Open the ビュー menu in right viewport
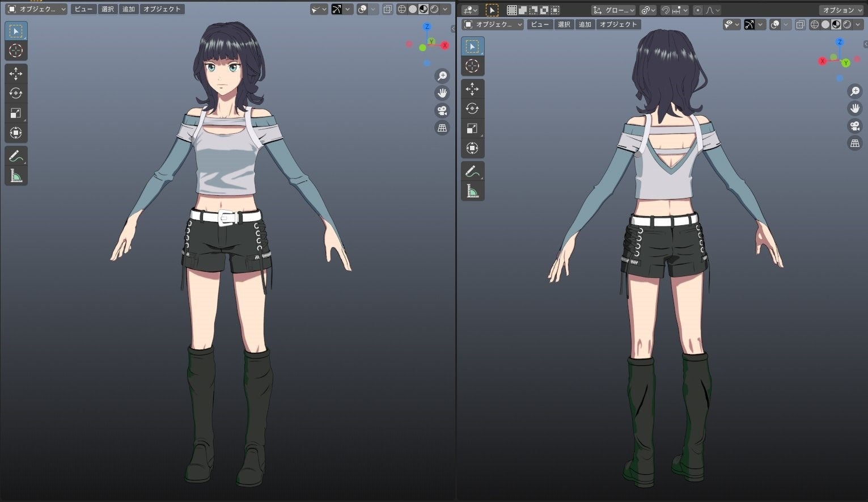868x502 pixels. [539, 24]
